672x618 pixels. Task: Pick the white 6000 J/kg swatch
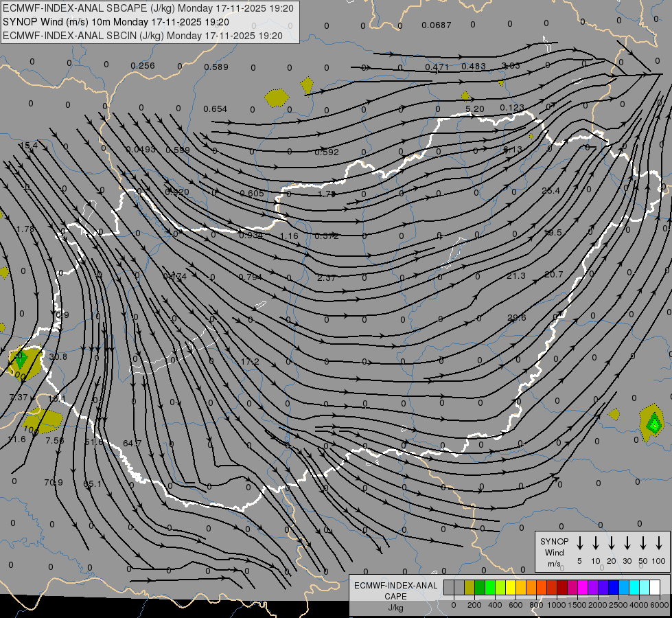pos(654,588)
